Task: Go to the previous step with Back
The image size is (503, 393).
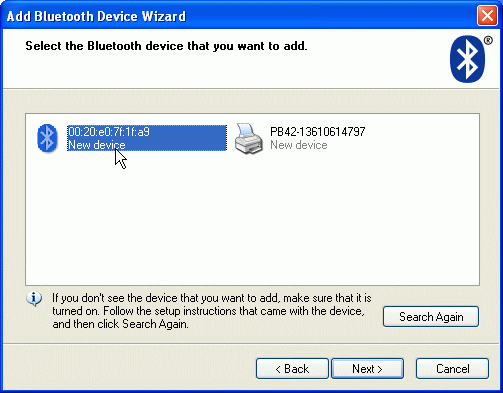Action: 292,369
